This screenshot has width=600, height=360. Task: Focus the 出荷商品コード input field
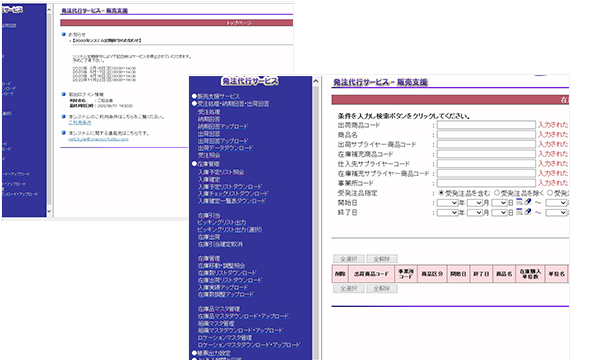(486, 125)
